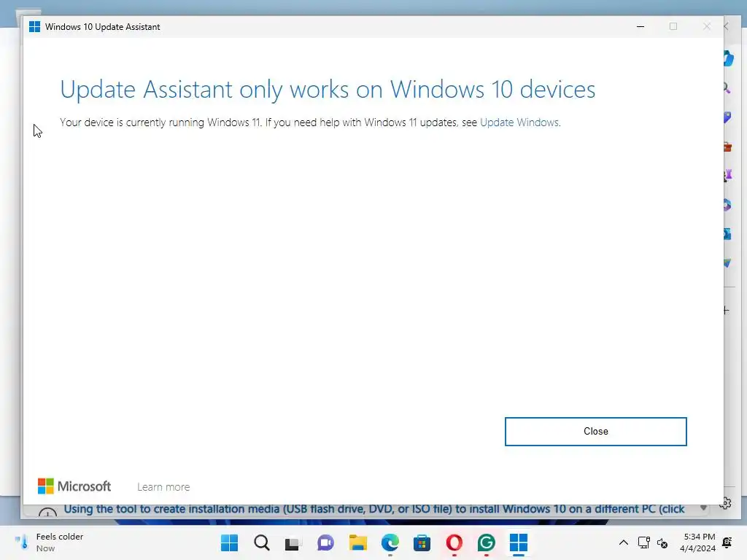Open the Update Windows link
Image resolution: width=747 pixels, height=560 pixels.
click(519, 122)
